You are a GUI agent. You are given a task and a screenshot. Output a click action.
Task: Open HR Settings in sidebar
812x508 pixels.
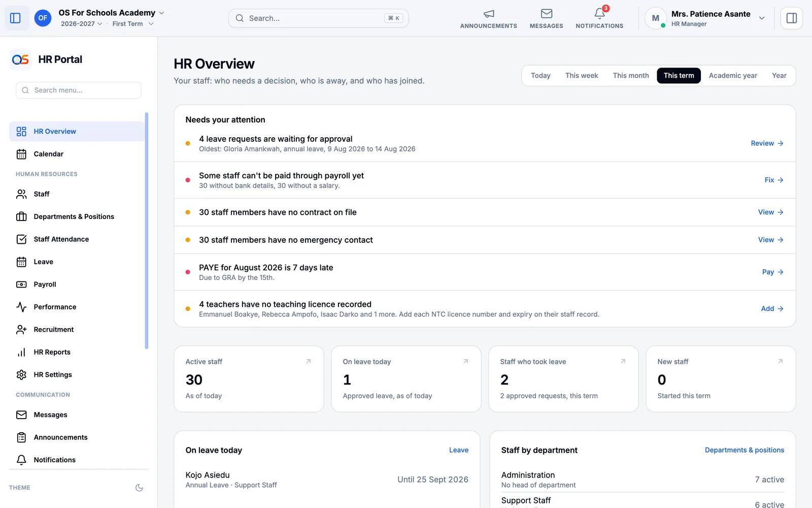[x=77, y=375]
